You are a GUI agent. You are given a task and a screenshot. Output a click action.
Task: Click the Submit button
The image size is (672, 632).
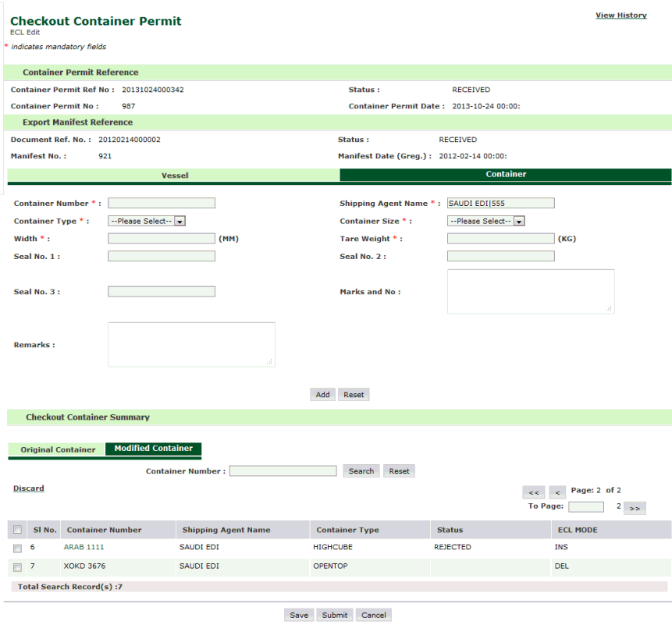(335, 615)
